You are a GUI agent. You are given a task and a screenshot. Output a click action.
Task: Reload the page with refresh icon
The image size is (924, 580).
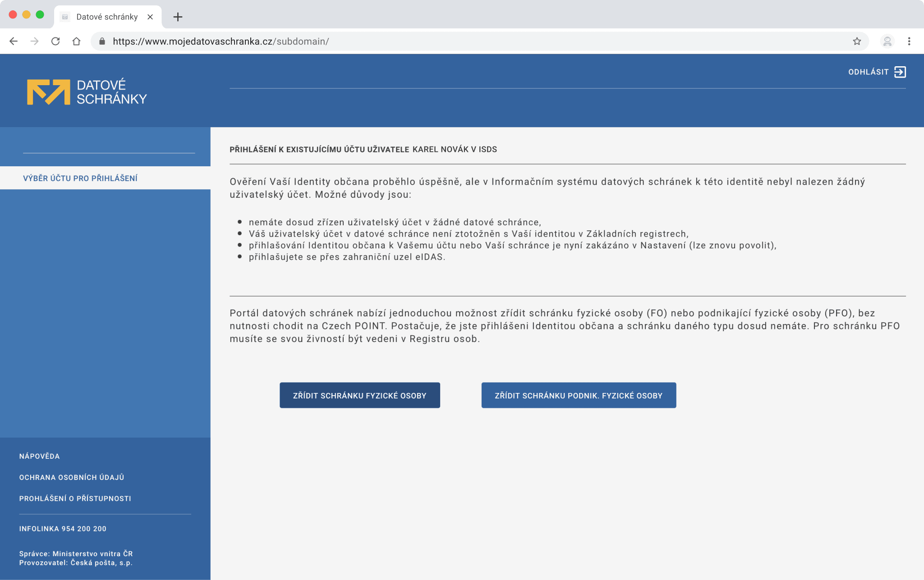coord(55,41)
